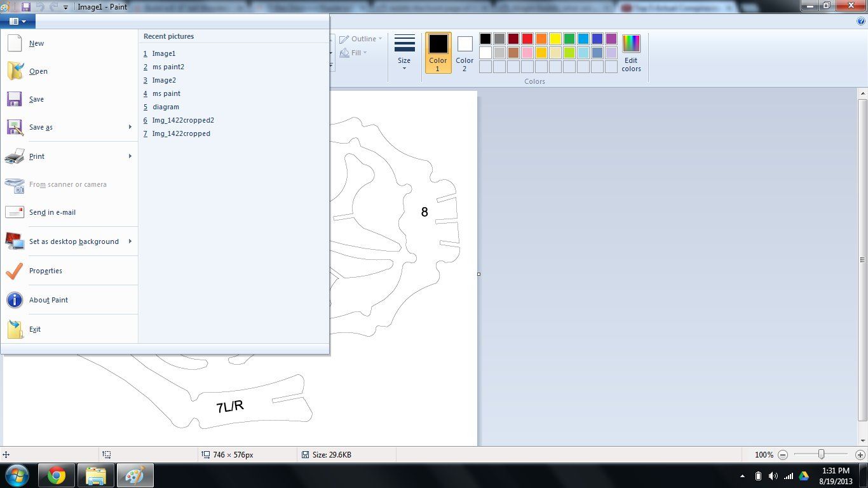Image resolution: width=868 pixels, height=488 pixels.
Task: Click the Save icon in the quick access toolbar
Action: coord(26,6)
